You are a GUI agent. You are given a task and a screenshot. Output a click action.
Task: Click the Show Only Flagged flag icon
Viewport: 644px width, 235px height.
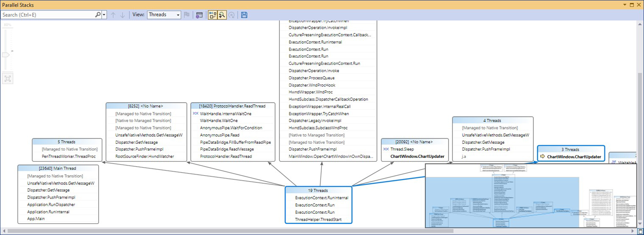click(187, 15)
